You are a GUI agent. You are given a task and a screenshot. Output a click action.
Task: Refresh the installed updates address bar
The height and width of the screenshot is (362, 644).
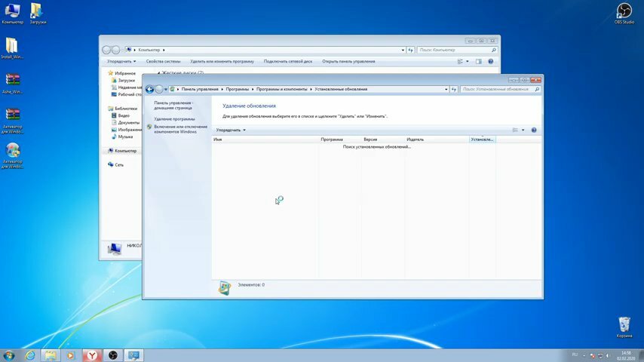[454, 89]
